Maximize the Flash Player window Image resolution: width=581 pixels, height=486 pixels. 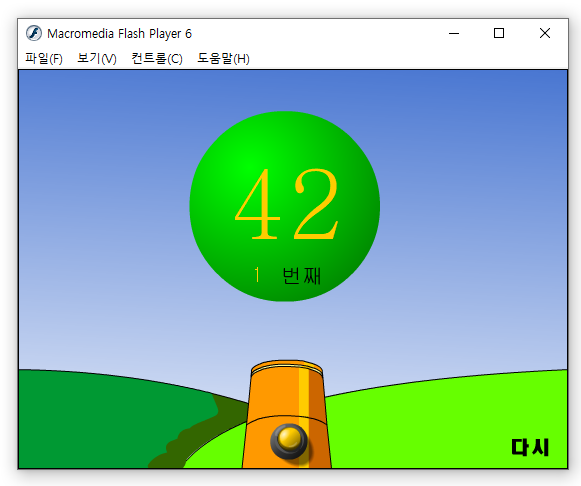[499, 33]
